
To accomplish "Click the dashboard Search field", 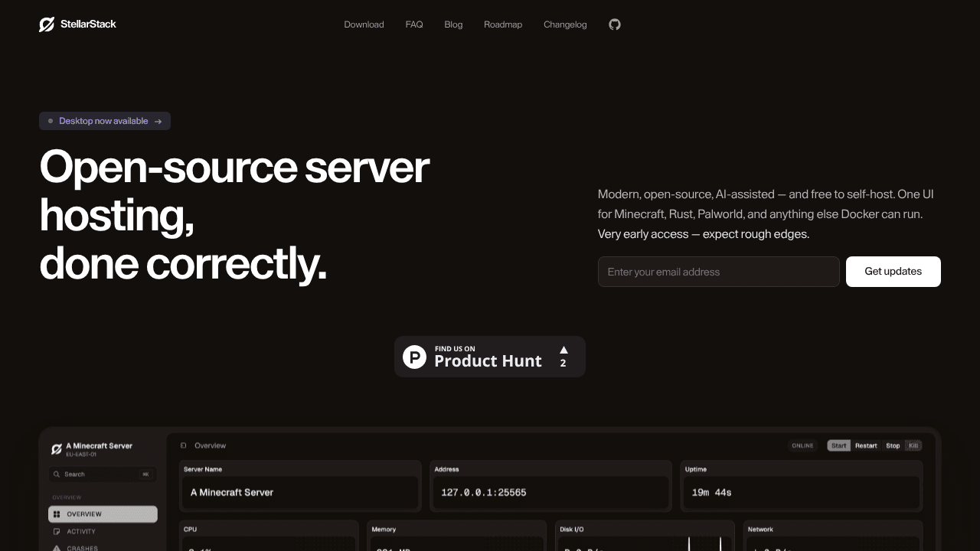I will pyautogui.click(x=103, y=474).
